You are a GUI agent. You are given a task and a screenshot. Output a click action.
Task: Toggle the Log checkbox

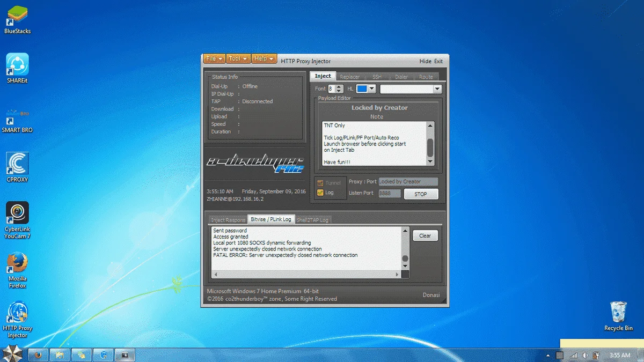(x=320, y=193)
